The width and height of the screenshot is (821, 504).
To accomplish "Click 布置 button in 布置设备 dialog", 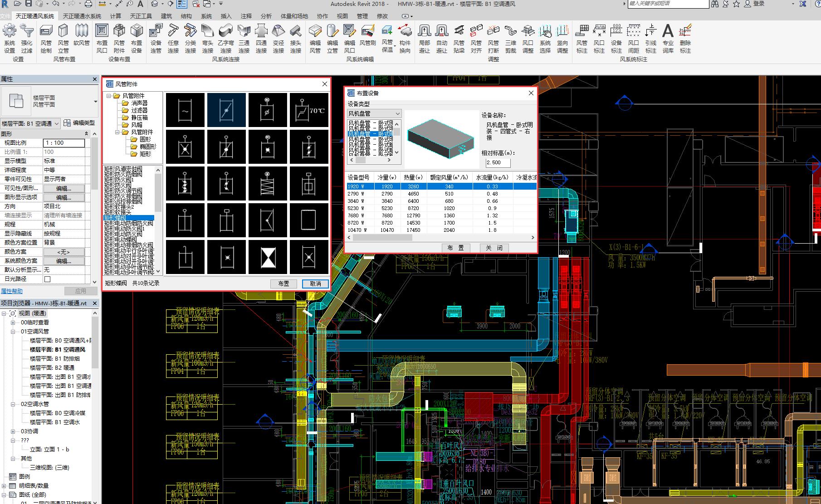I will pos(455,248).
